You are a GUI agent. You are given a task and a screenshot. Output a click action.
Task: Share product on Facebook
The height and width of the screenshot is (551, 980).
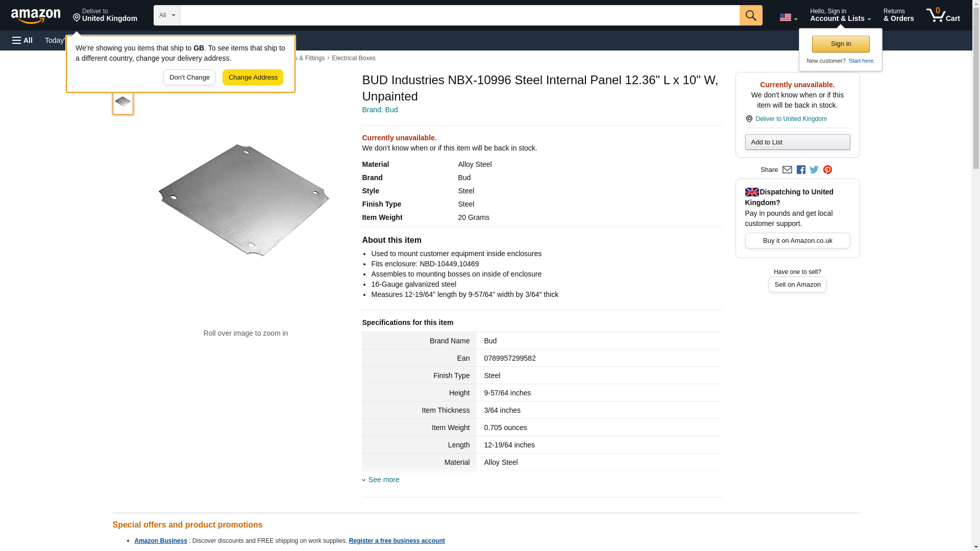801,170
